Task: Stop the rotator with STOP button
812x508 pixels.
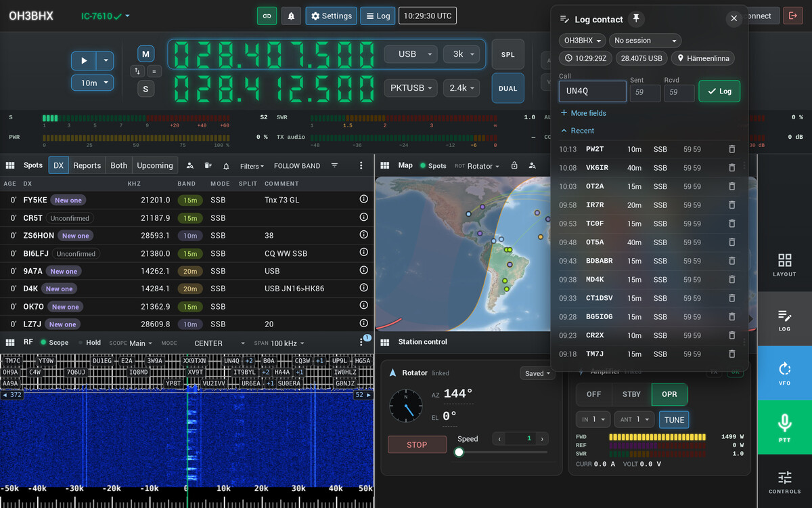Action: 417,445
